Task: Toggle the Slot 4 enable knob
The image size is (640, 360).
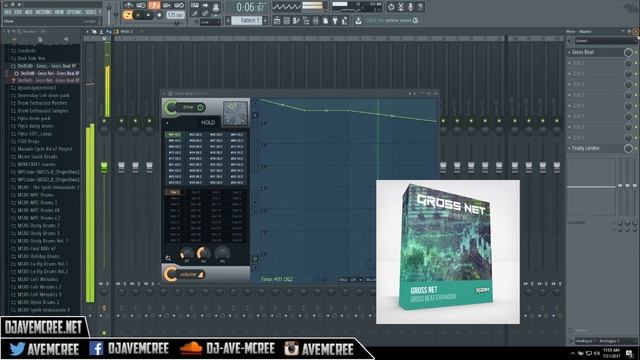Action: pyautogui.click(x=628, y=84)
